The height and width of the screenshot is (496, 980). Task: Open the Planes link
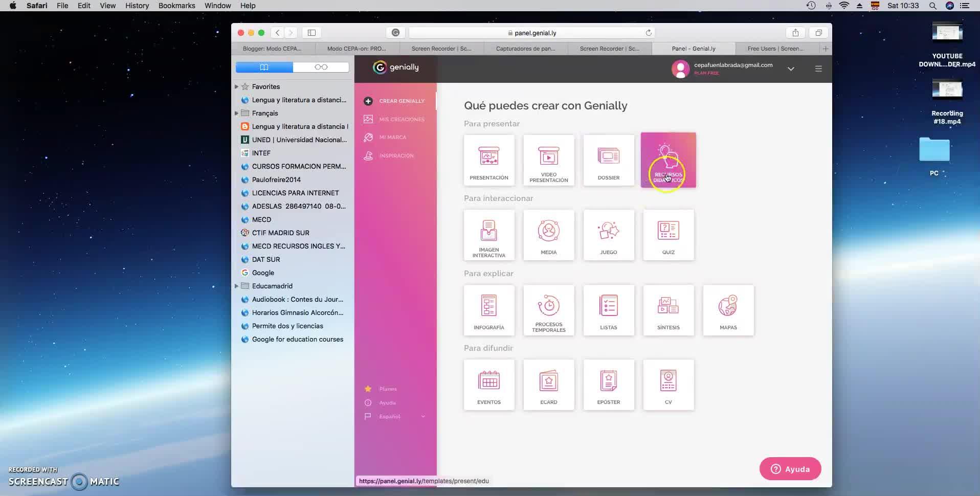(381, 389)
